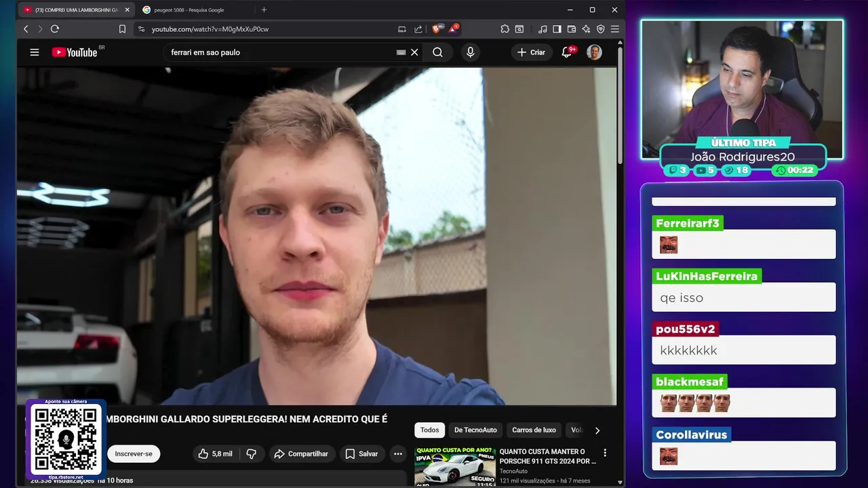Open the extensions puzzle icon
This screenshot has height=488, width=868.
coord(505,29)
